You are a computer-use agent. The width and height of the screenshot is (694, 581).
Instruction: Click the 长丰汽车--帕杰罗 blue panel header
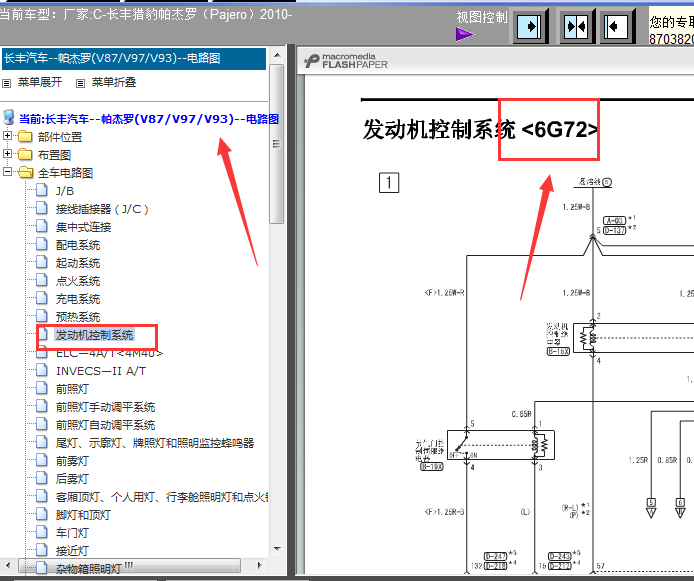134,59
